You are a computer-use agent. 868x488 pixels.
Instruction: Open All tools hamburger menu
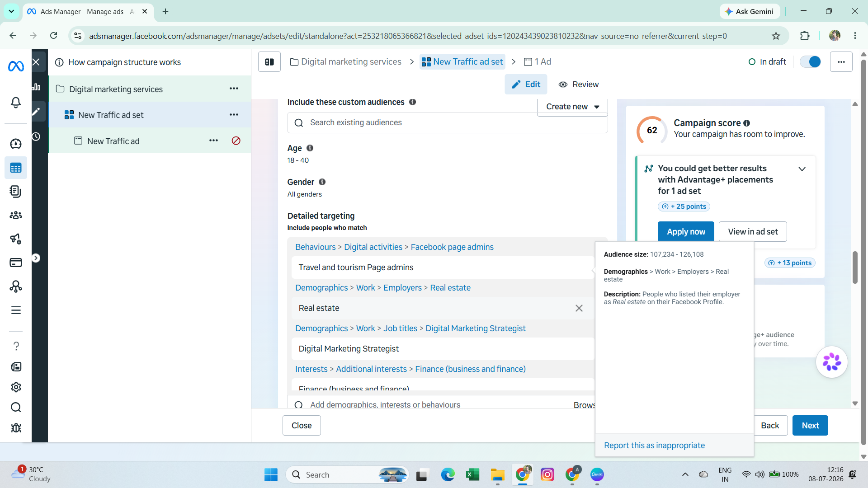16,310
